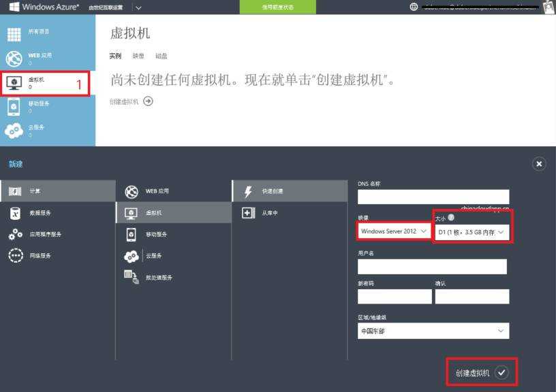Switch to the 映像 tab
Screen dimensions: 556x392
point(138,56)
